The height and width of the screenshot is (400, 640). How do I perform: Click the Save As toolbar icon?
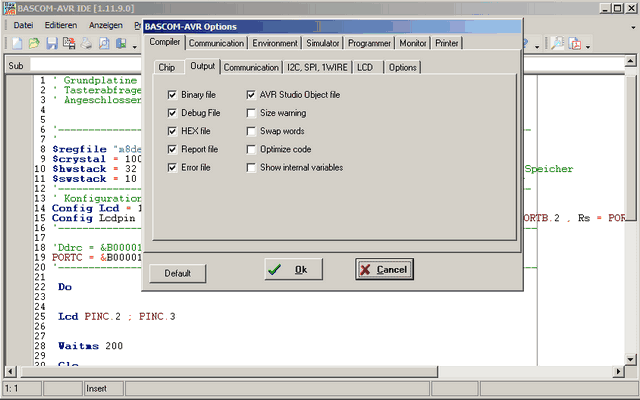tap(69, 43)
